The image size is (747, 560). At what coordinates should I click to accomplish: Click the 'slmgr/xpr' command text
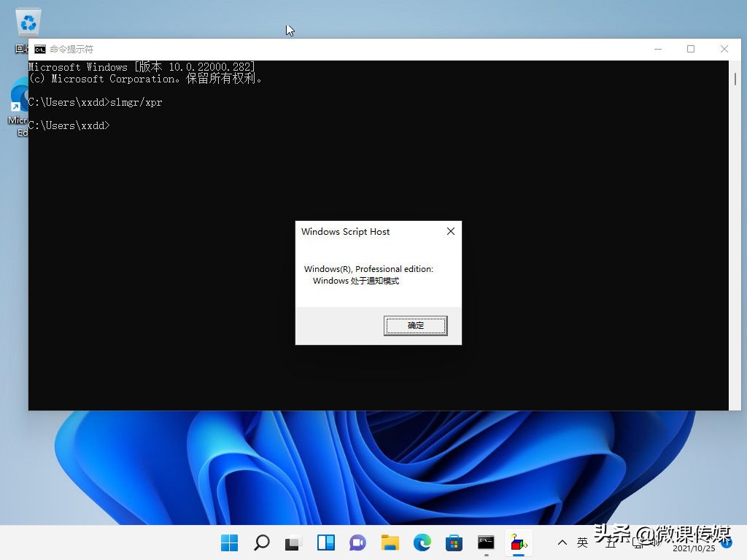136,102
